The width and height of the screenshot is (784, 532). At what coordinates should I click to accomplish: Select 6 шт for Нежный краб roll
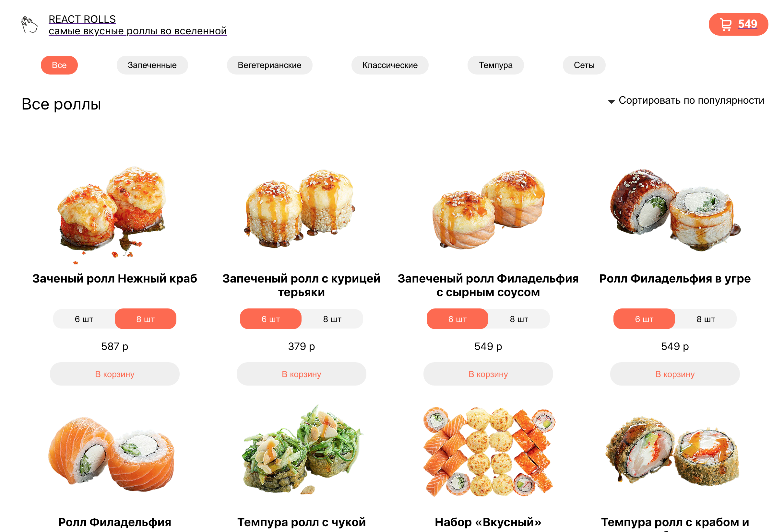(84, 319)
